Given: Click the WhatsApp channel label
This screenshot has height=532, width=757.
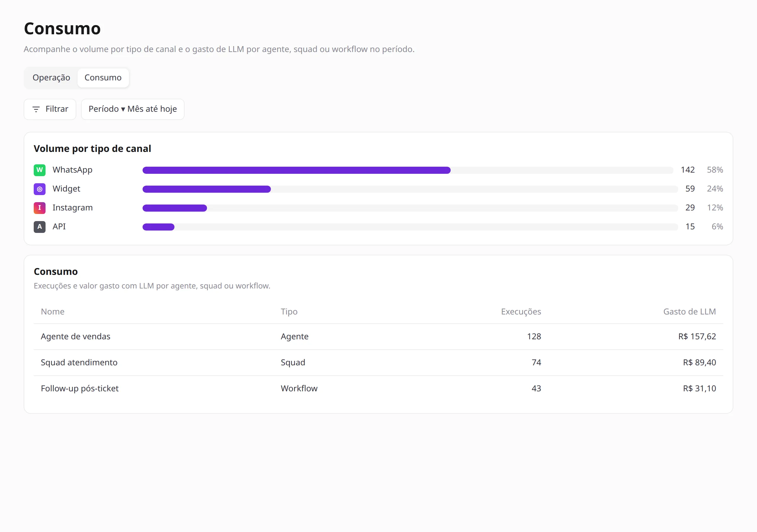Looking at the screenshot, I should tap(72, 170).
